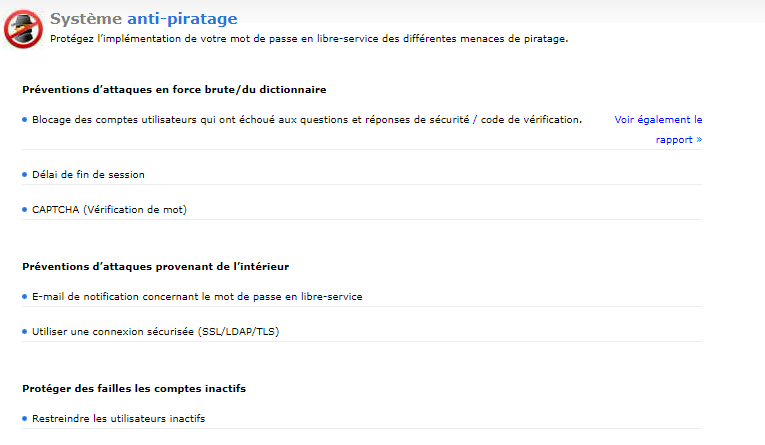This screenshot has height=445, width=765.
Task: Click the bullet beside "Blocage des comptes utilisateurs"
Action: 24,119
